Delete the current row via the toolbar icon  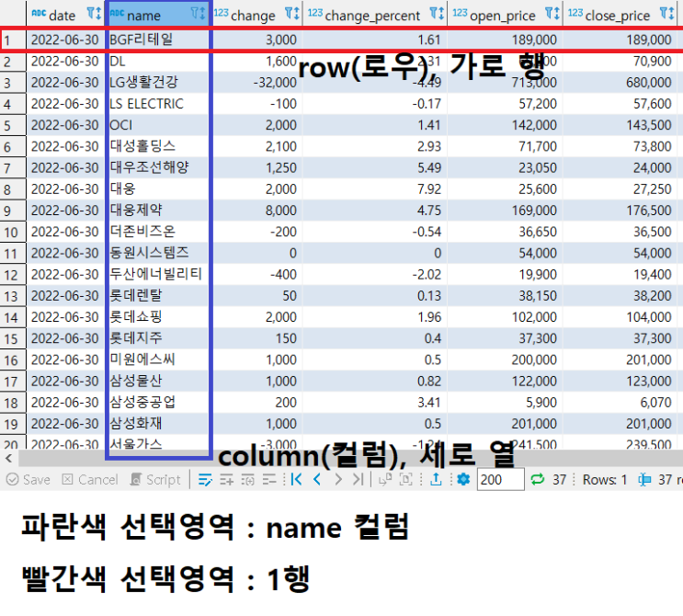click(x=269, y=480)
